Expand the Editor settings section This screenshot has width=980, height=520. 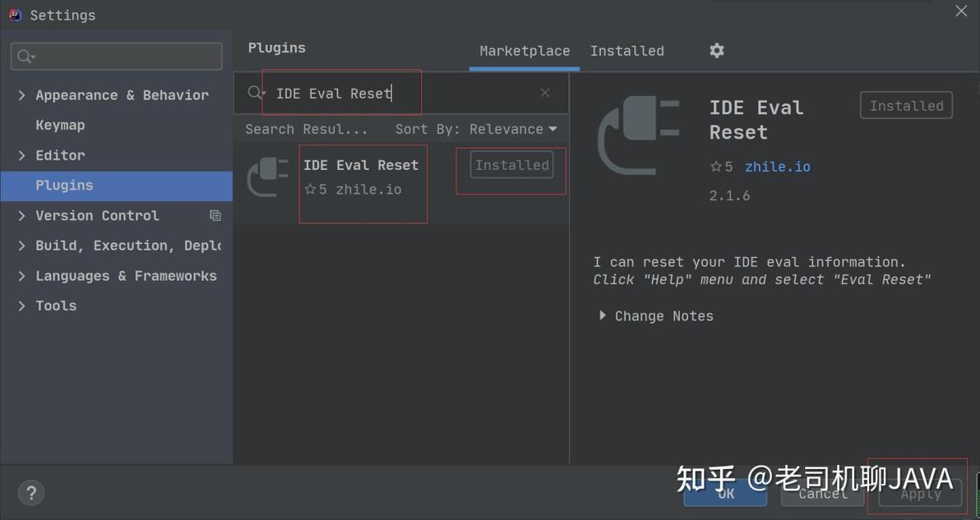[22, 154]
